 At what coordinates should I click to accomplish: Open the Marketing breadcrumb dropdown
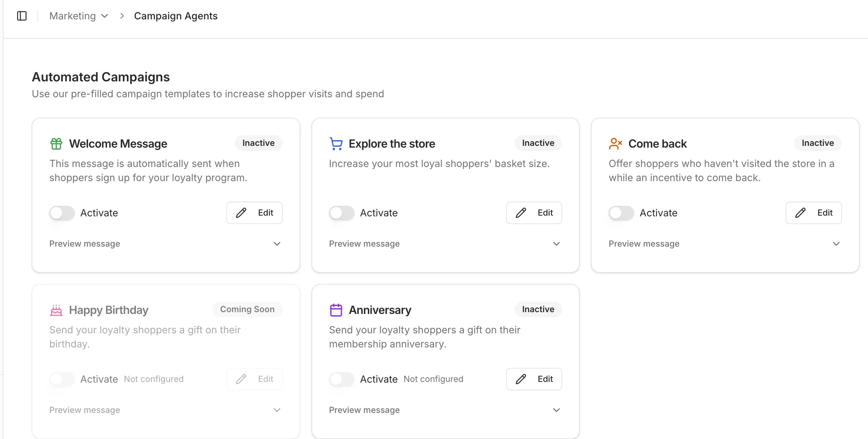pyautogui.click(x=78, y=16)
